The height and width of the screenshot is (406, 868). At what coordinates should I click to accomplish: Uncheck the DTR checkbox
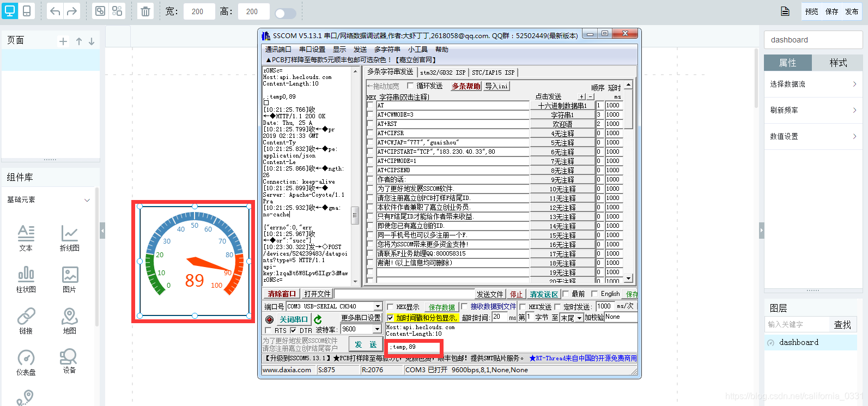pyautogui.click(x=293, y=330)
